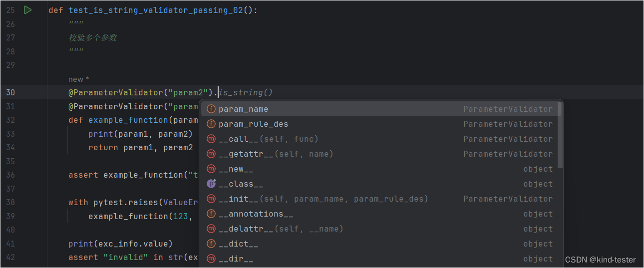Screen dimensions: 644x268
Task: Click method icon beside __dir__
Action: coord(211,259)
